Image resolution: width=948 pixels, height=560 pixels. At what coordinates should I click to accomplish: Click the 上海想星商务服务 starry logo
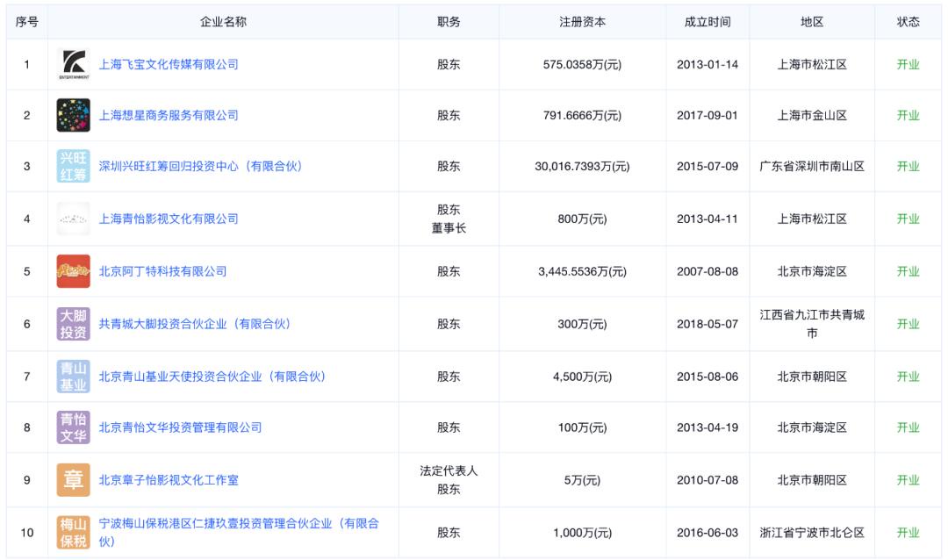click(73, 116)
